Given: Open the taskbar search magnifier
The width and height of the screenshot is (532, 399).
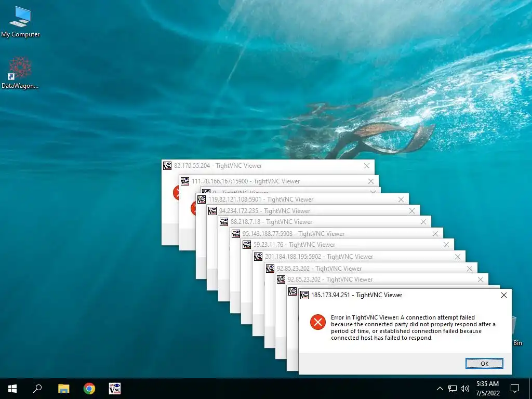Looking at the screenshot, I should (37, 389).
